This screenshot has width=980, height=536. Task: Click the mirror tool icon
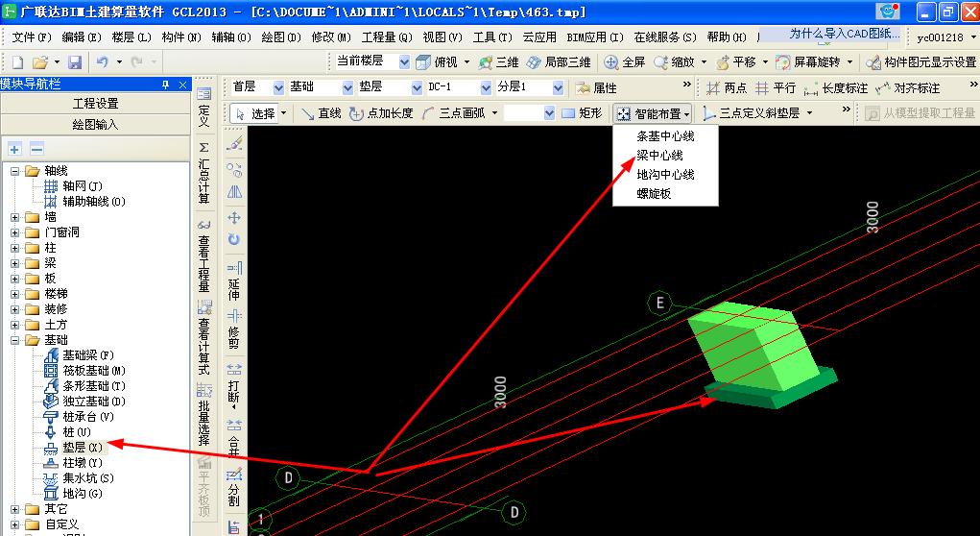(x=234, y=191)
